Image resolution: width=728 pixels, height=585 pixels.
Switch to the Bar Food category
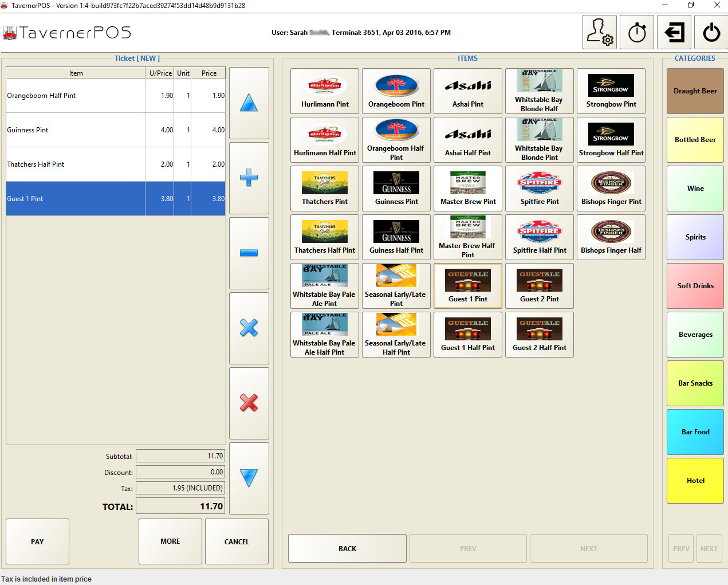click(x=695, y=432)
